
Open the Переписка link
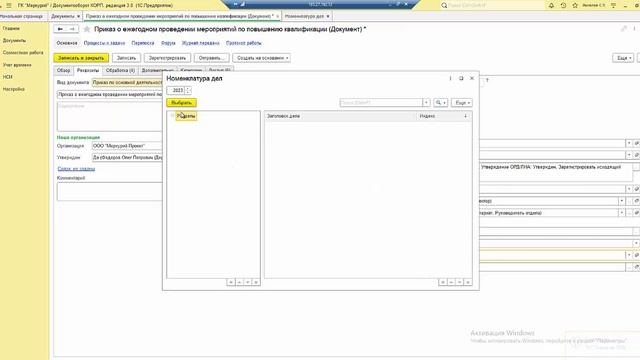[143, 43]
